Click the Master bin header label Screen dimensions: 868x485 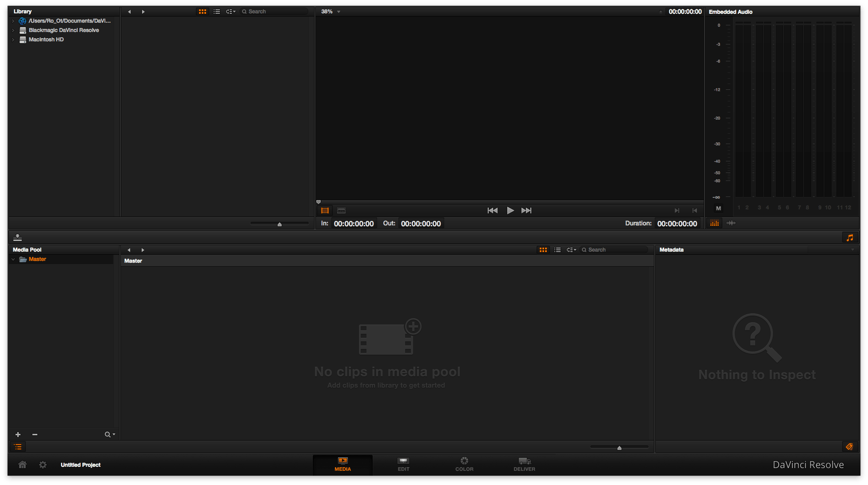coord(133,261)
